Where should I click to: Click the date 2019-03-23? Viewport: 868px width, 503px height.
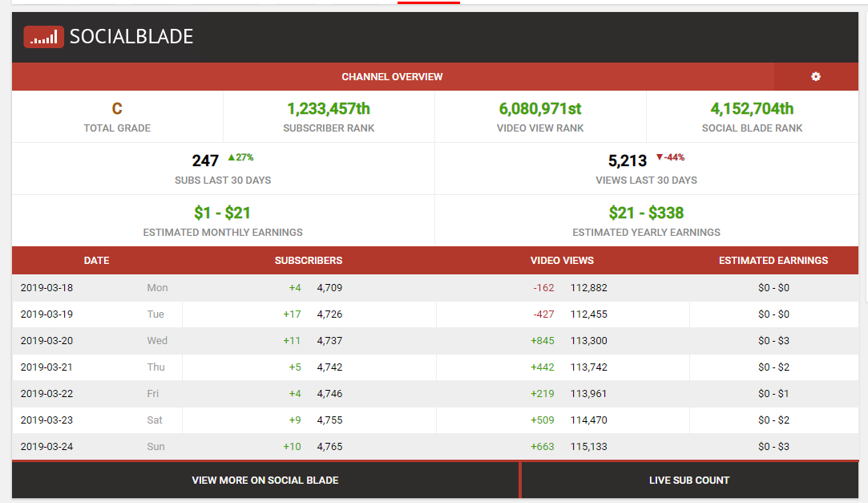pyautogui.click(x=46, y=420)
